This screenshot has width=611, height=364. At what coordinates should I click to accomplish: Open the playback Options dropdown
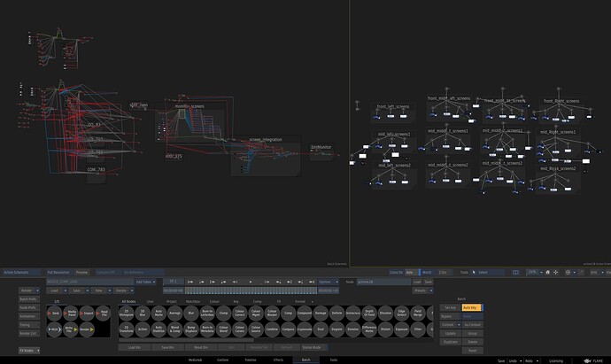[x=329, y=282]
